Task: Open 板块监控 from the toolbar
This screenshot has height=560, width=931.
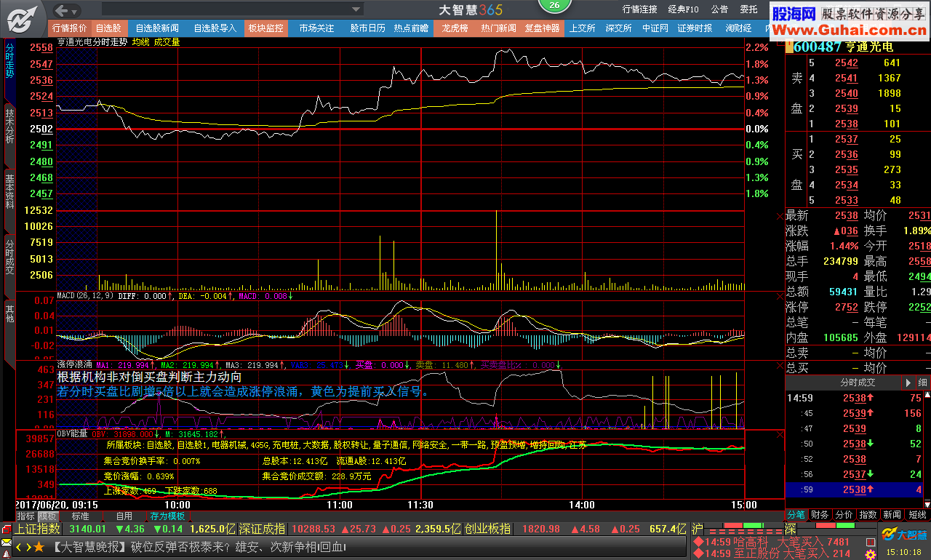Action: point(265,28)
